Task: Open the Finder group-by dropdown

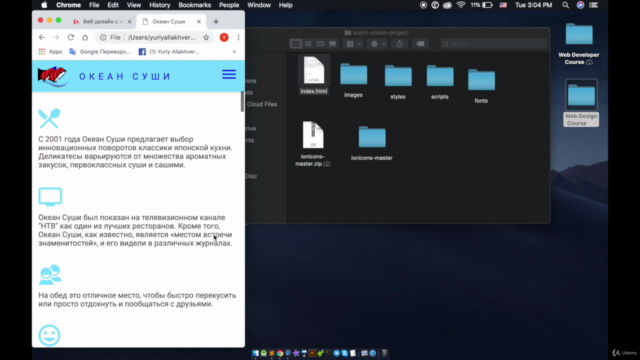Action: (x=353, y=44)
